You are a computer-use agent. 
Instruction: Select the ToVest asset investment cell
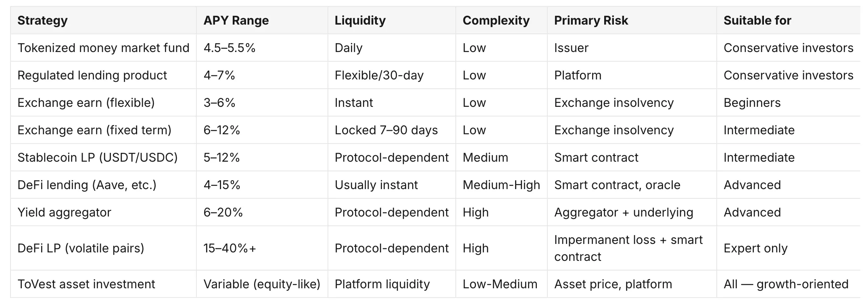pyautogui.click(x=103, y=284)
